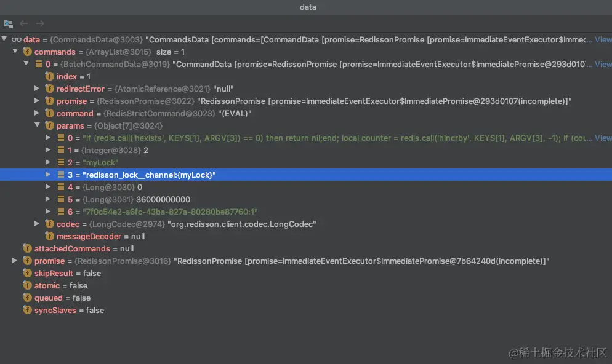
Task: Click the field icon beside codec
Action: 50,224
